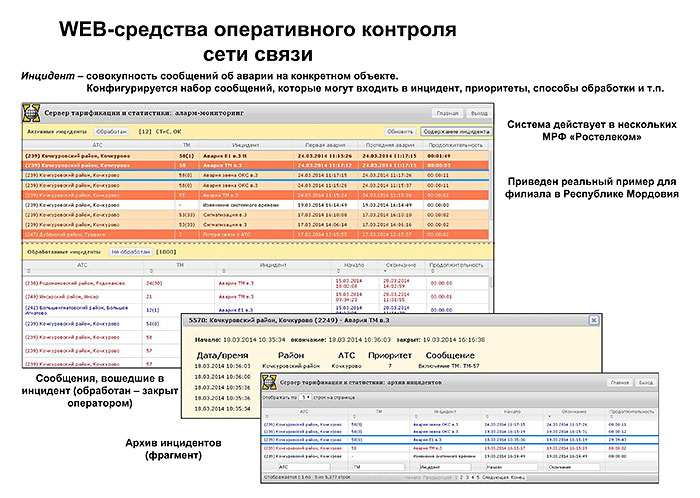Click the 'Следующая' pagination link
Viewport: 700px width, 498px height.
click(x=496, y=477)
